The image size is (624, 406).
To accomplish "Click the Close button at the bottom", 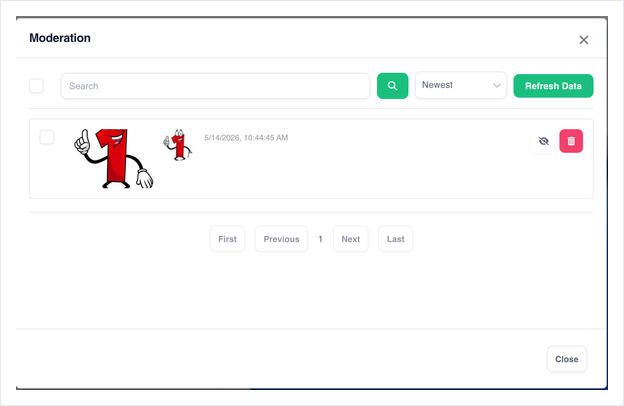I will click(567, 359).
